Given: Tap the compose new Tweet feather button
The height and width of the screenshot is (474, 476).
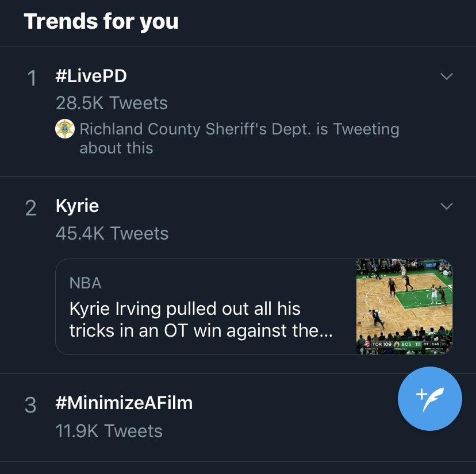Looking at the screenshot, I should [429, 399].
